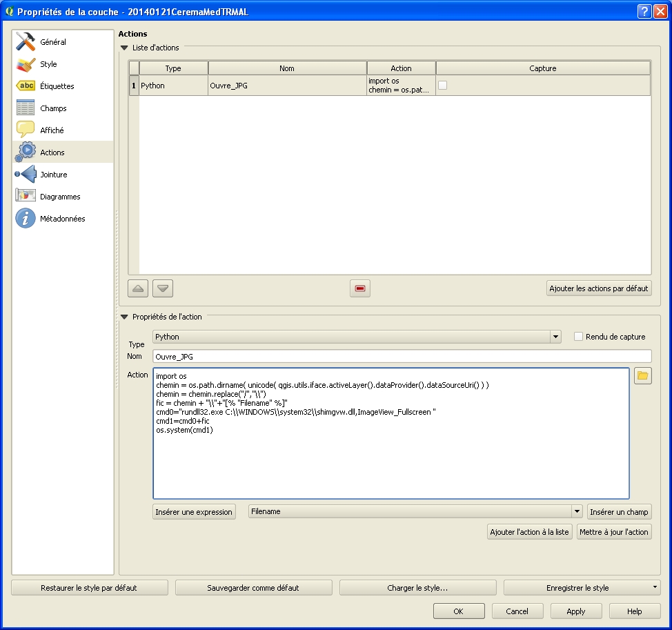Viewport: 672px width, 630px height.
Task: Click Charger le style button
Action: coord(417,588)
